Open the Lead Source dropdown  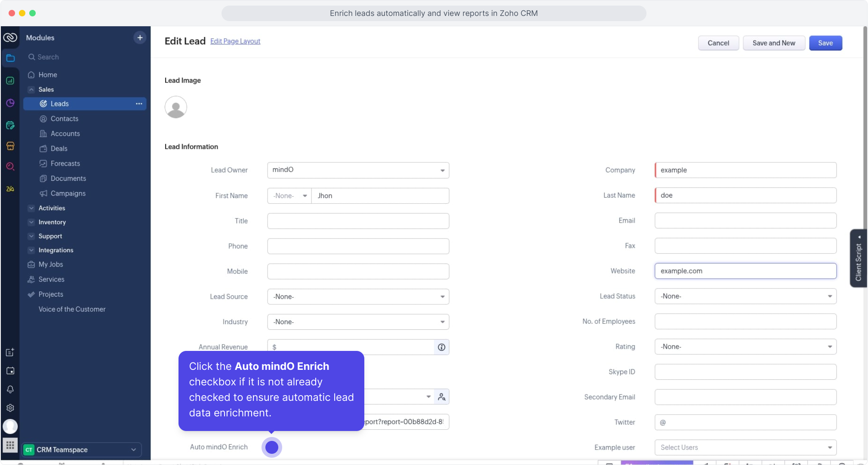point(358,297)
